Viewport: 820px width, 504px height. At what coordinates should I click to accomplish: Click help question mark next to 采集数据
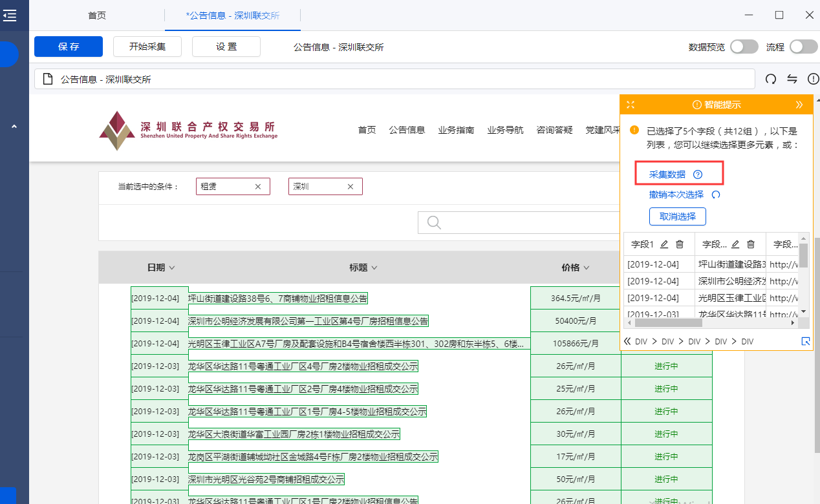(x=697, y=174)
